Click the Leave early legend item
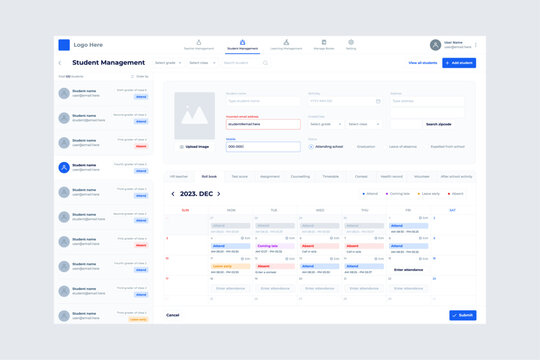This screenshot has height=360, width=540. [x=429, y=194]
